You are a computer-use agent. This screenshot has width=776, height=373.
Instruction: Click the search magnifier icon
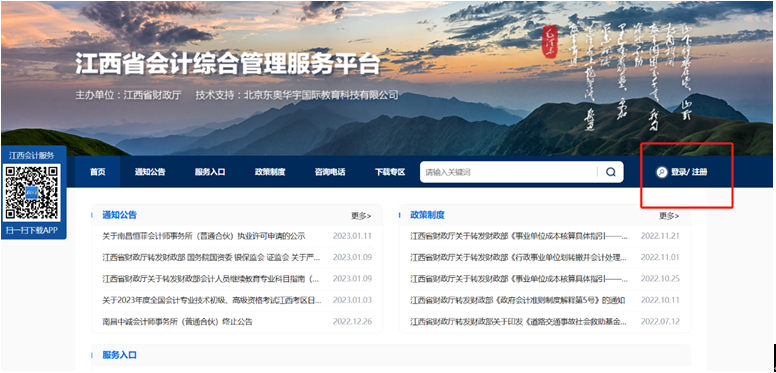611,172
